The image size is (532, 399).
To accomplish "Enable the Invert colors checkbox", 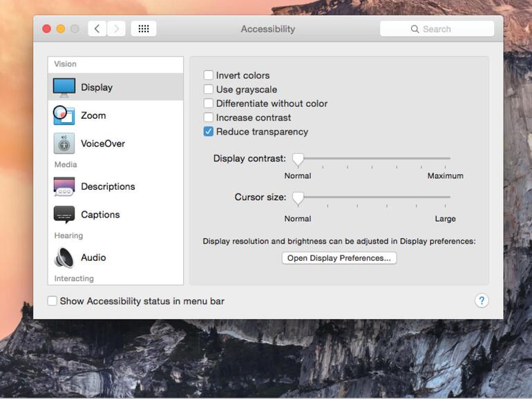I will [209, 75].
